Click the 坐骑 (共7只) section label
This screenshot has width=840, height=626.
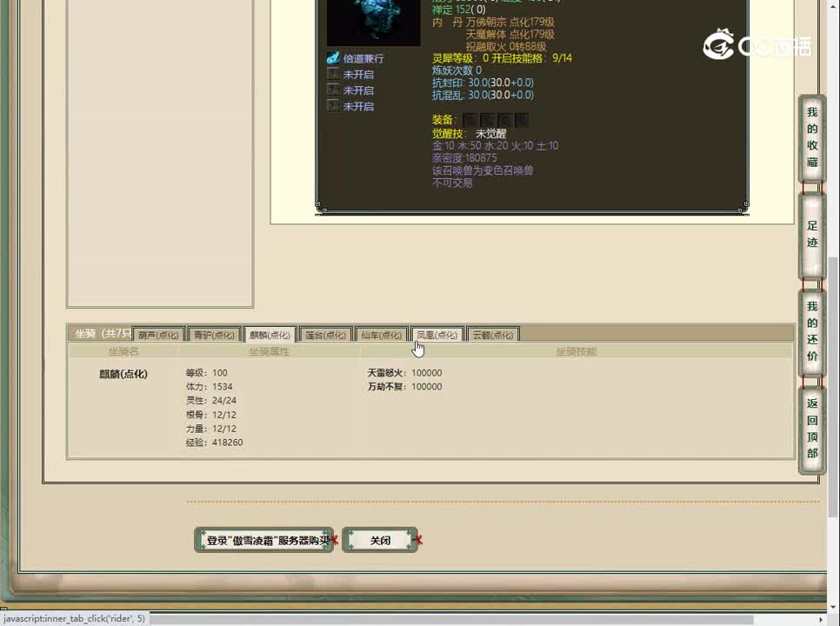pos(103,334)
